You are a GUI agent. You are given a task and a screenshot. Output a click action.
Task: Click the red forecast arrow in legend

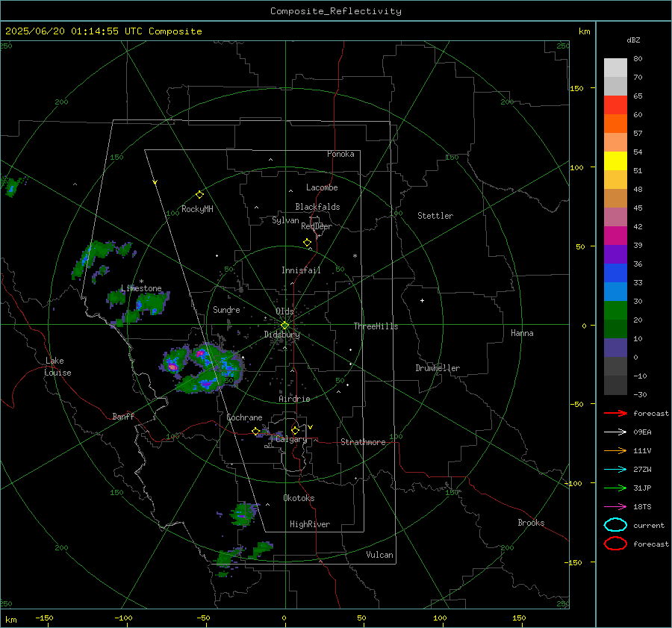pos(615,413)
